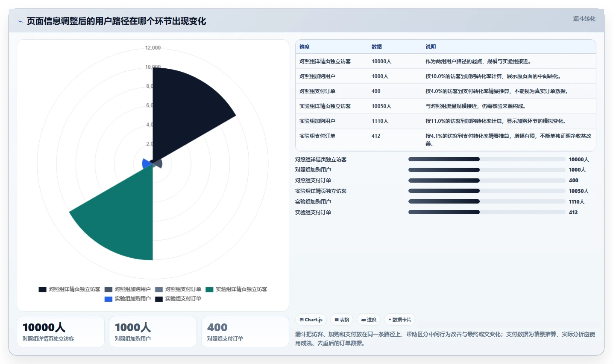This screenshot has height=364, width=613.
Task: Select table row 实验组详情页独立访客
Action: tap(446, 106)
